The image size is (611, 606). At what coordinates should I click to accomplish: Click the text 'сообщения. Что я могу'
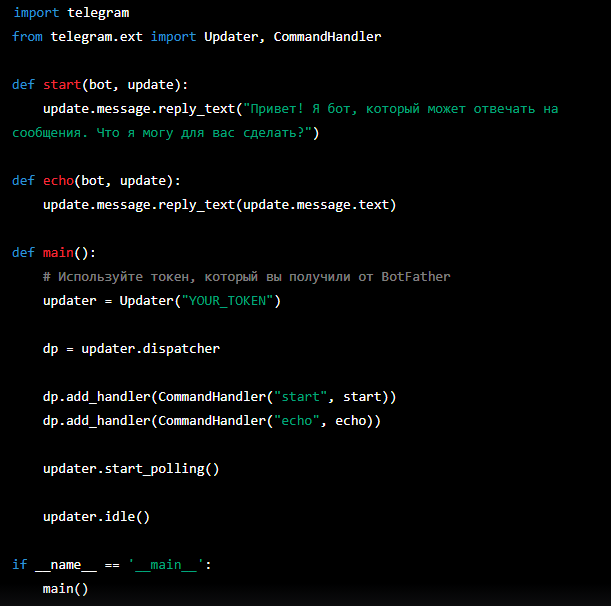coord(92,133)
